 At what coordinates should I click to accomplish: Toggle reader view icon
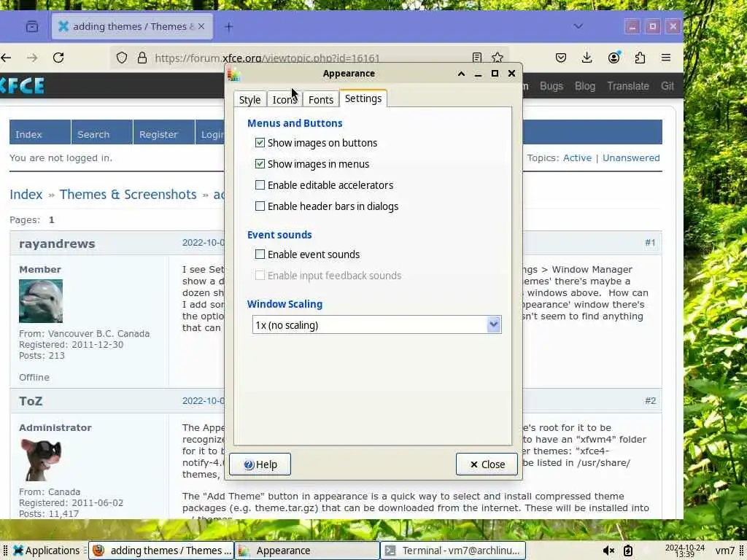point(477,58)
